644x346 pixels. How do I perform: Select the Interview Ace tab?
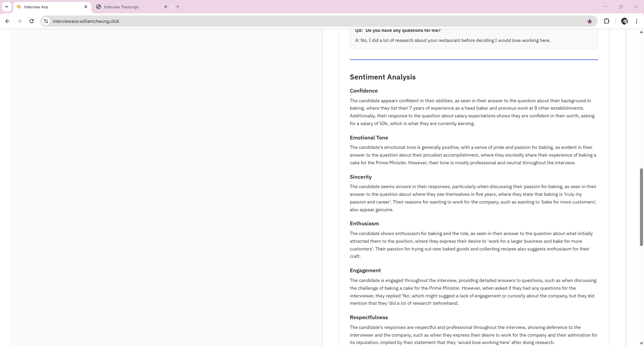(x=52, y=7)
